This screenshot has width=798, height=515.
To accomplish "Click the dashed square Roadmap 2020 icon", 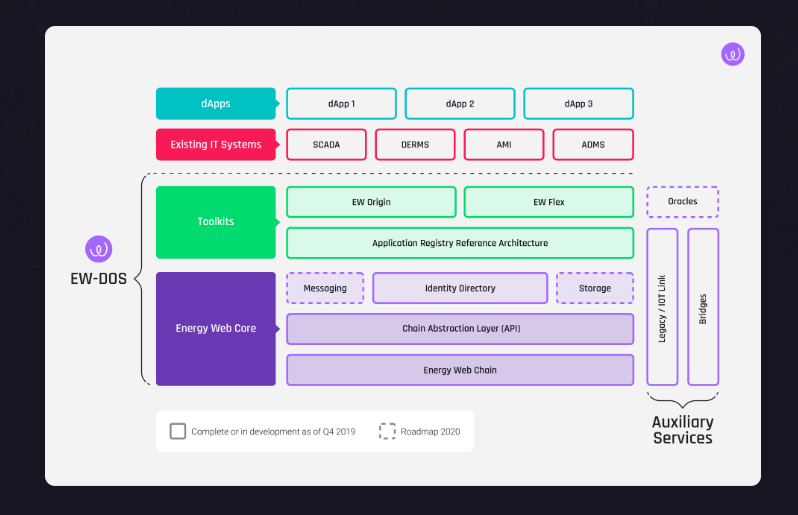I will tap(387, 431).
